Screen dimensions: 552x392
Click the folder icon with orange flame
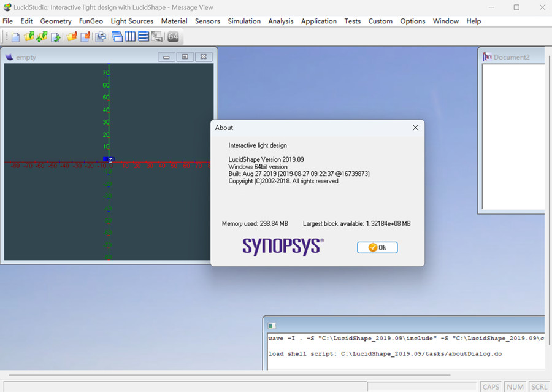[72, 37]
